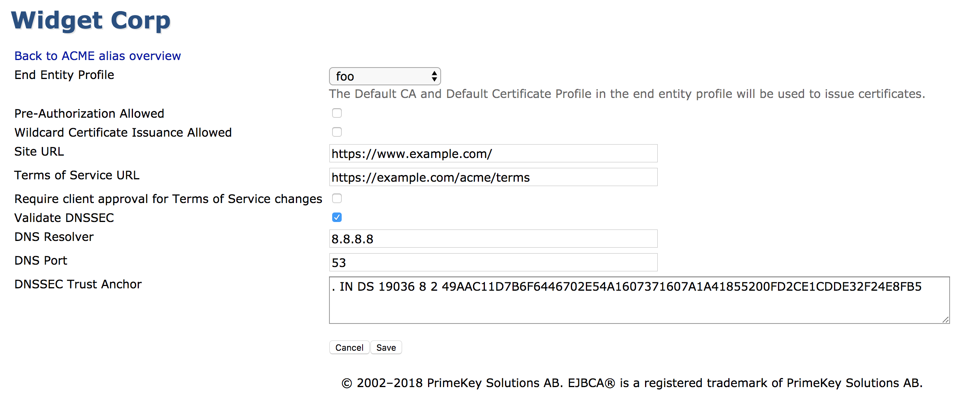The image size is (980, 410).
Task: Tick Wildcard Certificate Issuance Allowed checkbox
Action: coord(337,132)
